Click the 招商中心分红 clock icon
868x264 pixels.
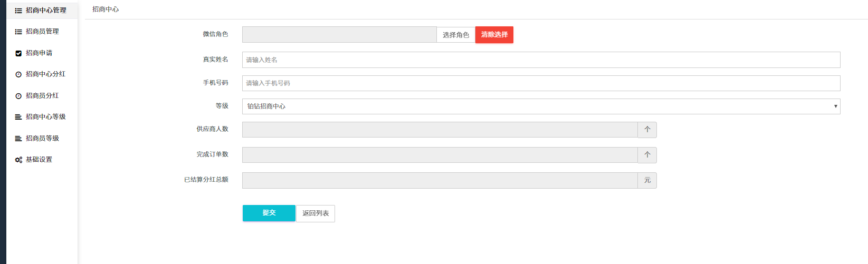click(18, 74)
